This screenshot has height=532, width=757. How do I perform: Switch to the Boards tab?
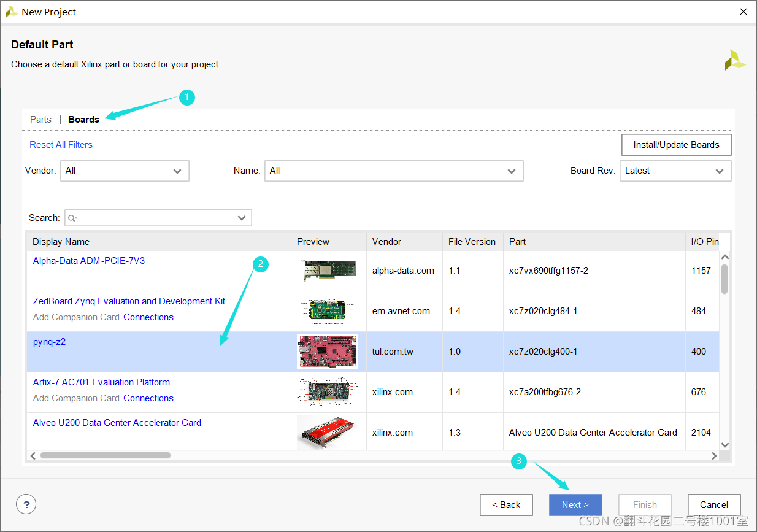tap(83, 120)
